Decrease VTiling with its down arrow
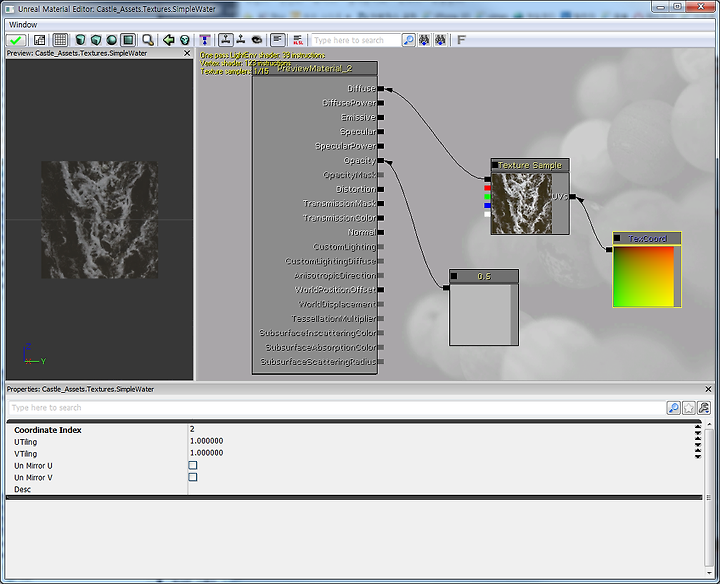The width and height of the screenshot is (720, 584). (x=698, y=456)
